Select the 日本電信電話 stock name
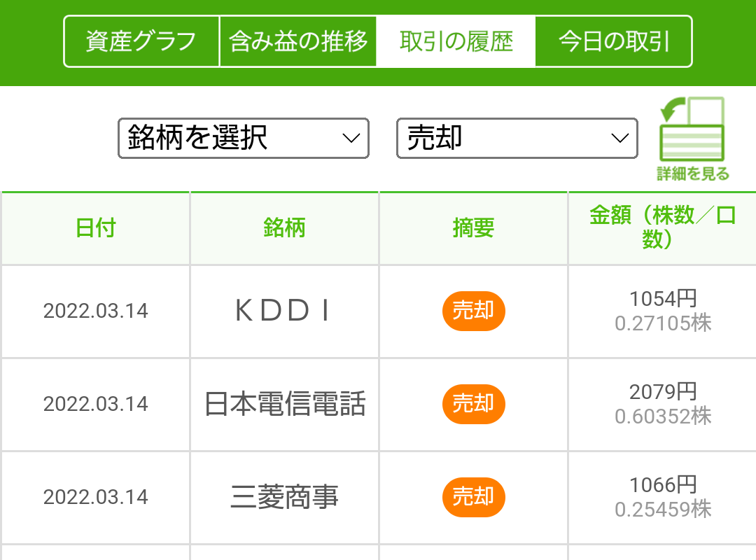Viewport: 756px width, 560px height. [284, 404]
